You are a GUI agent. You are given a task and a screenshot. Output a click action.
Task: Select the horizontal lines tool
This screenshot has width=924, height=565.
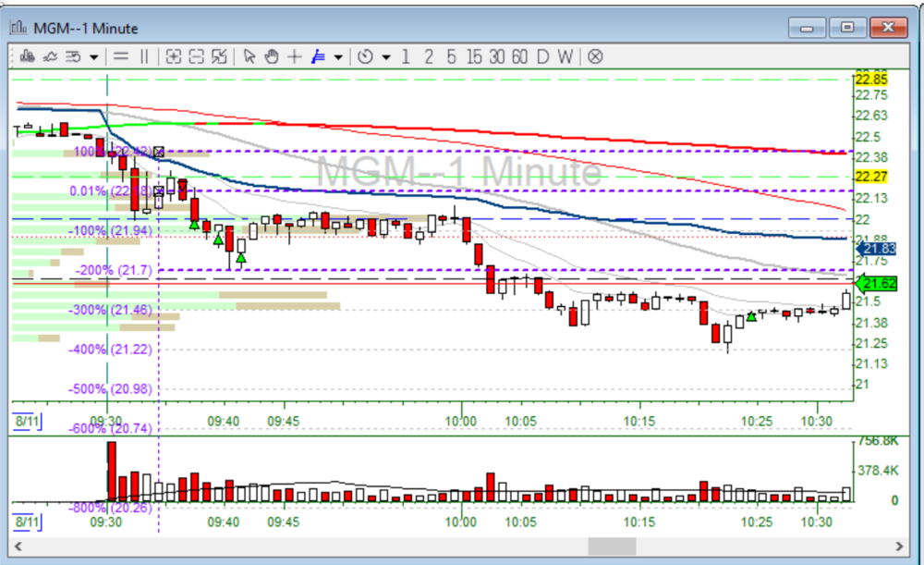pyautogui.click(x=121, y=56)
